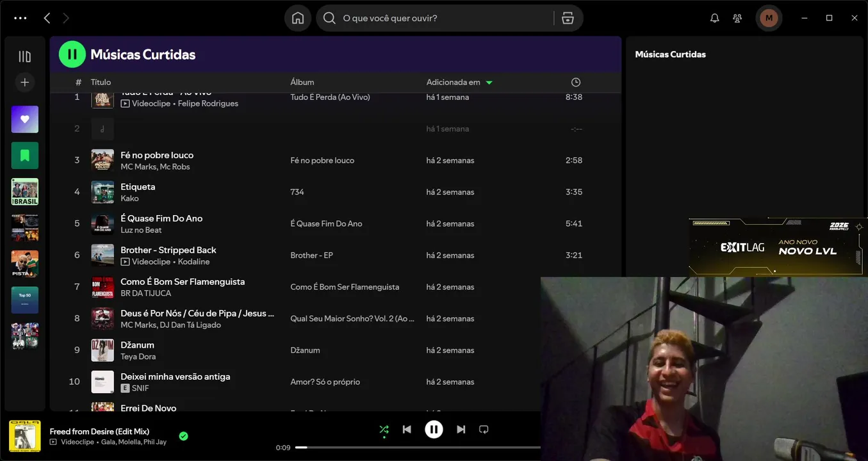Open the profile avatar 'M' menu
Screen dimensions: 868x461
pos(769,18)
